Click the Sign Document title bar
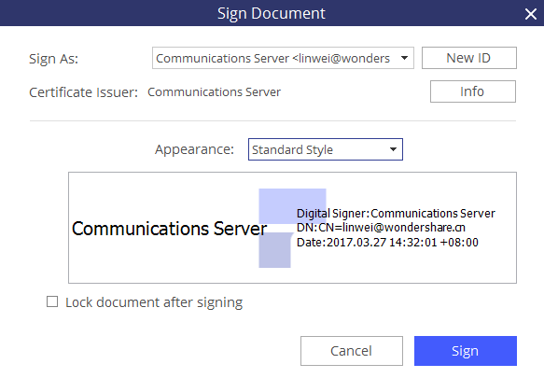 coord(272,13)
